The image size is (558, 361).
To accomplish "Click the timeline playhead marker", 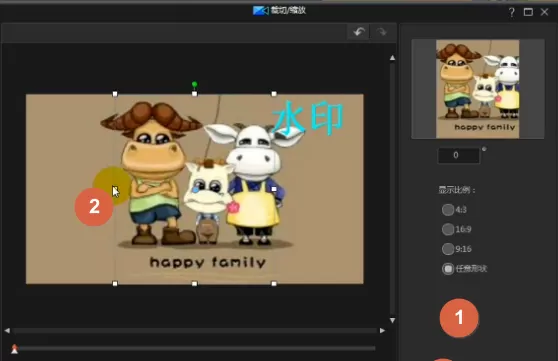I will tap(15, 349).
